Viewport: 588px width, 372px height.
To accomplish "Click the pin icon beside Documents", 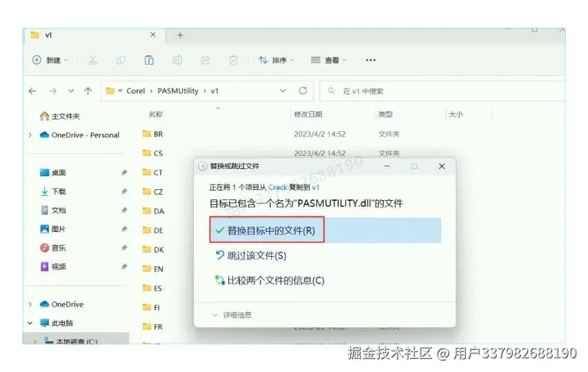I will point(124,211).
